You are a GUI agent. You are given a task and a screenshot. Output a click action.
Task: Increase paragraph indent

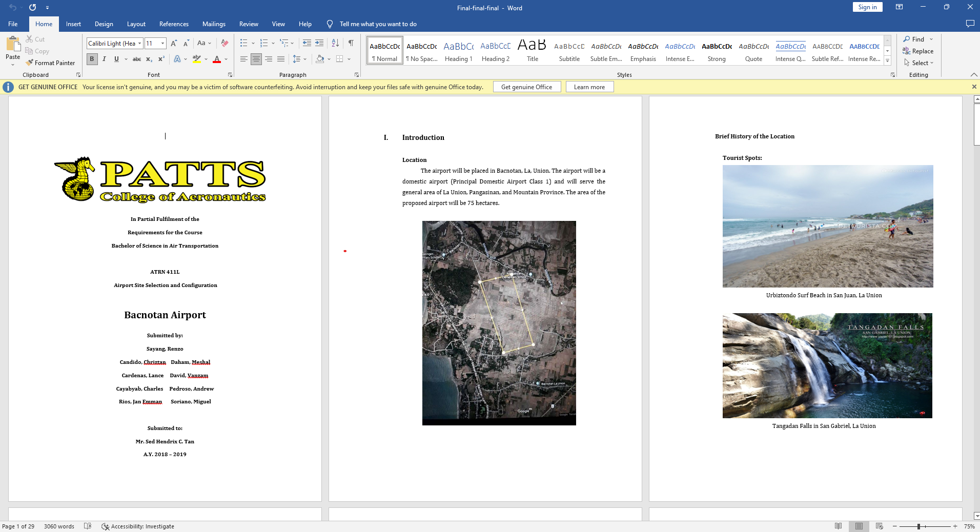point(319,44)
